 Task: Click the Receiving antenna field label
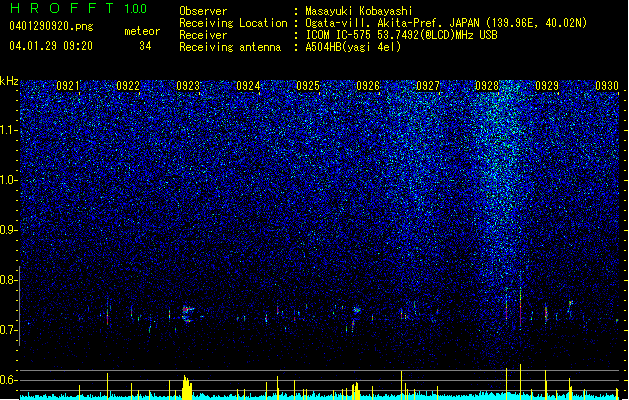point(230,47)
